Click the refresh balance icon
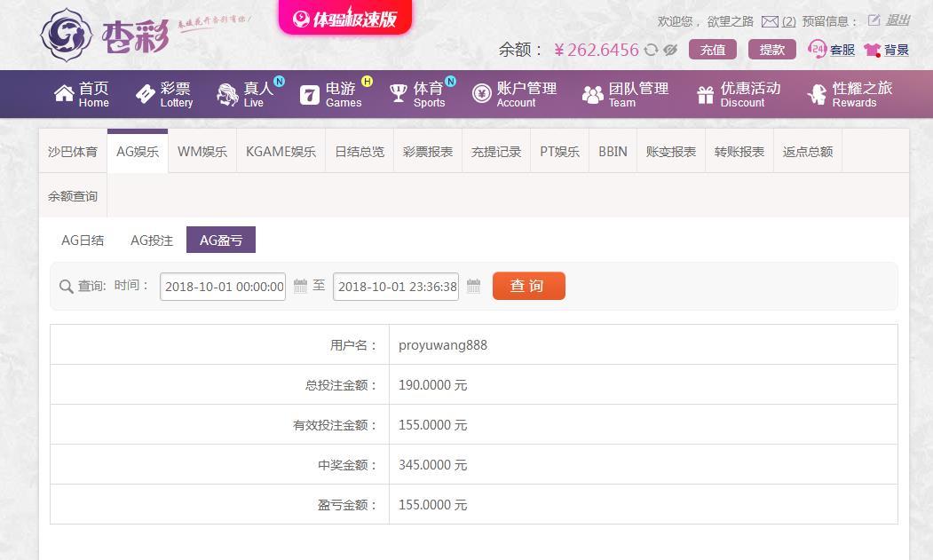 652,51
